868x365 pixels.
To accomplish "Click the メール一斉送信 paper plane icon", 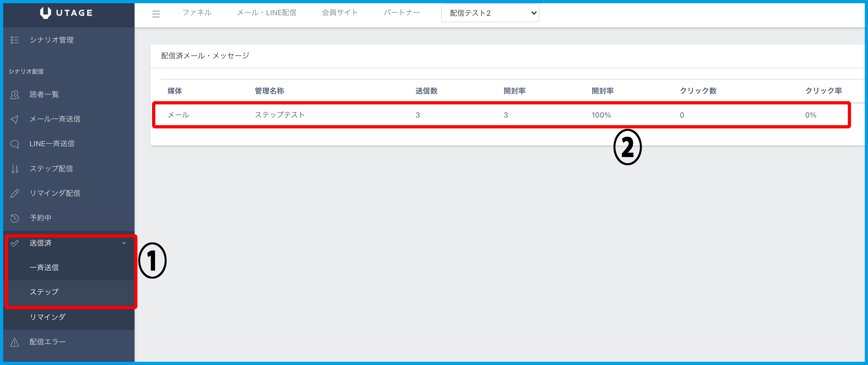I will (x=15, y=119).
